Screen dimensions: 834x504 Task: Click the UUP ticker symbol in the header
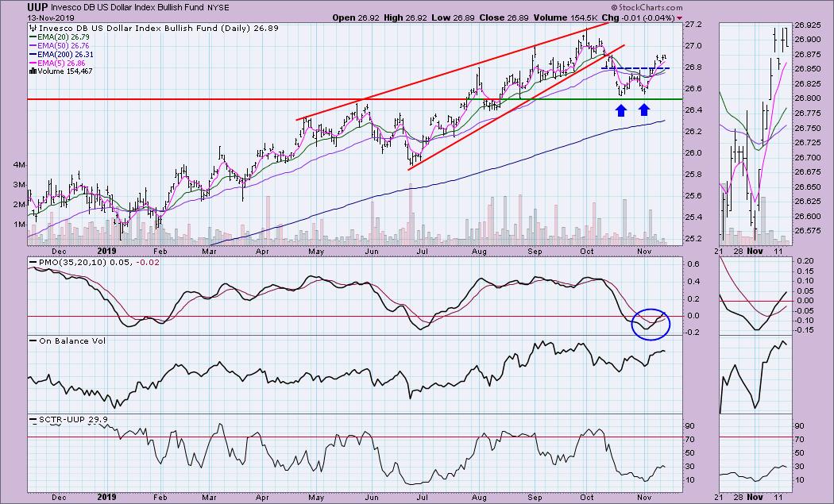tap(38, 7)
